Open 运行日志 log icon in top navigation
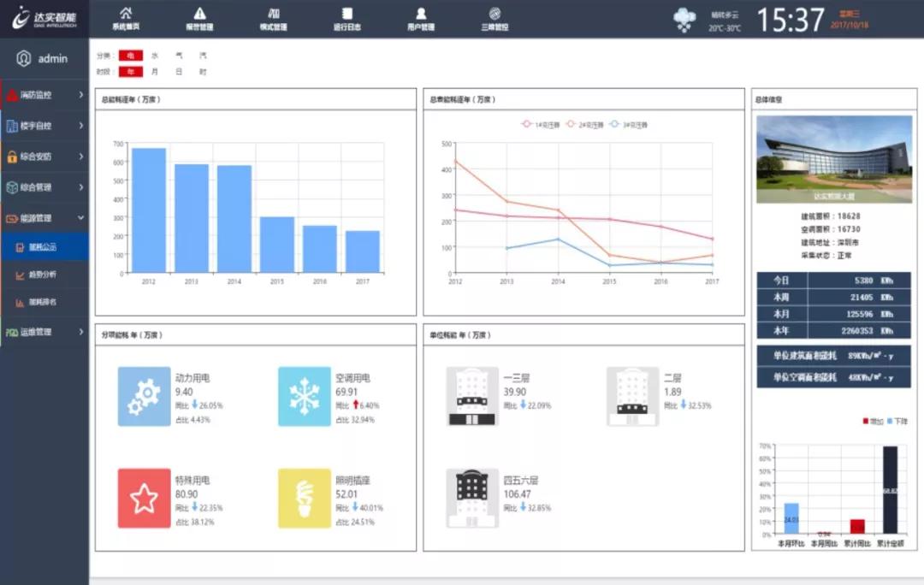Image resolution: width=924 pixels, height=585 pixels. pyautogui.click(x=346, y=14)
